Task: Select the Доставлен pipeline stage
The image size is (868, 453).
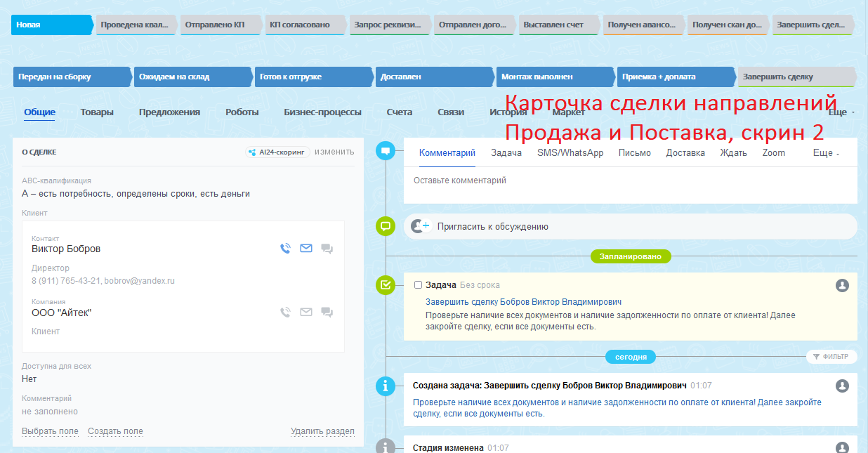Action: pos(433,77)
